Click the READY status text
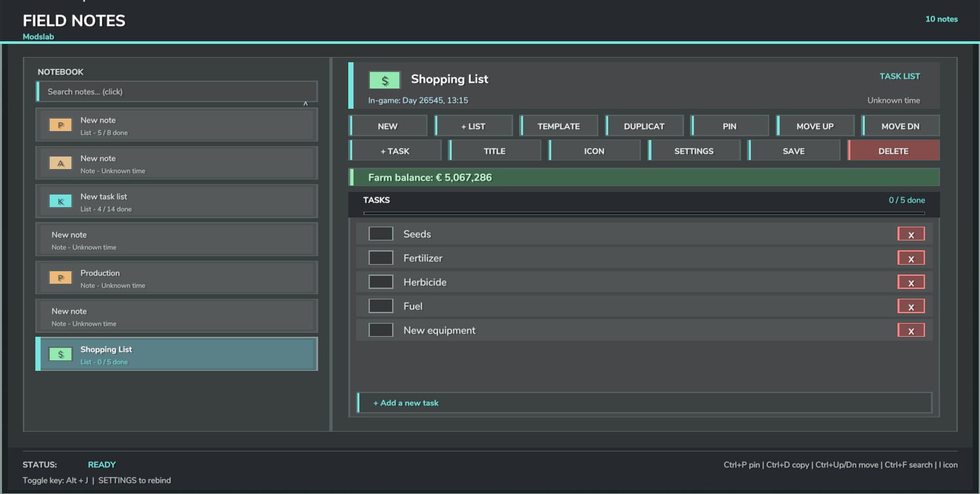The image size is (980, 494). coord(101,465)
